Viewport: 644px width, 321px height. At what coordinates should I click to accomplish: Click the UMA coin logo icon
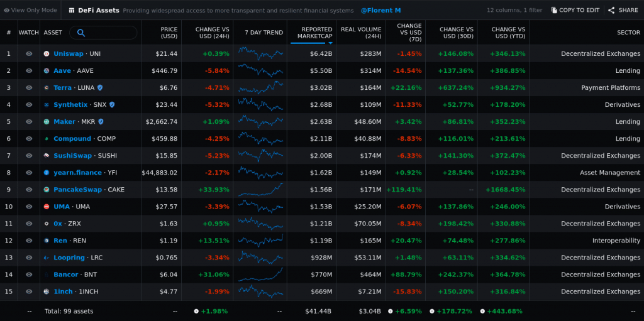coord(47,207)
